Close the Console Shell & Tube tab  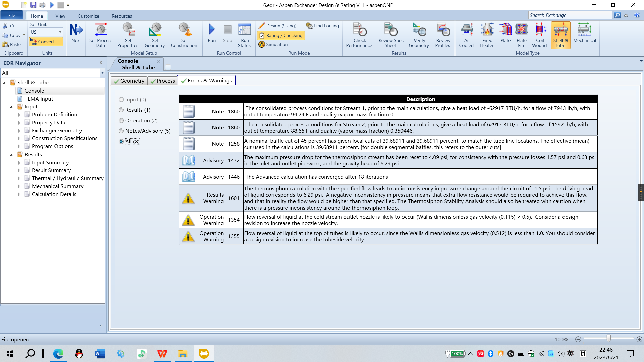pos(158,62)
